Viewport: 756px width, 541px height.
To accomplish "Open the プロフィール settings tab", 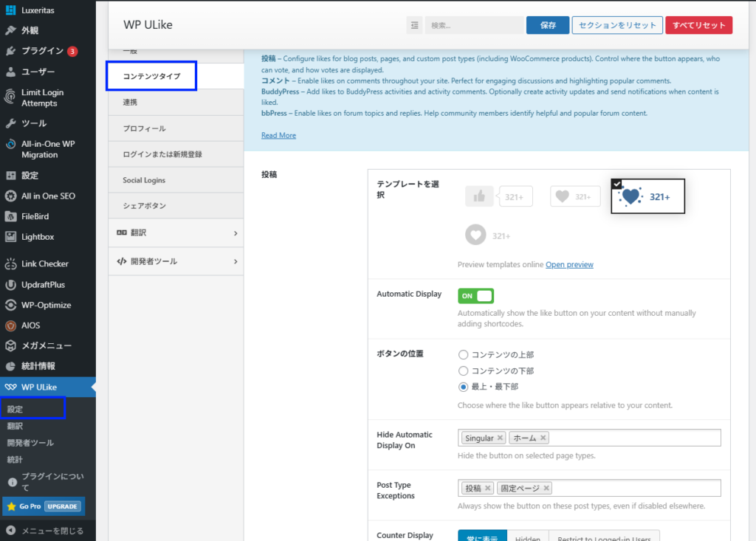I will (x=144, y=128).
